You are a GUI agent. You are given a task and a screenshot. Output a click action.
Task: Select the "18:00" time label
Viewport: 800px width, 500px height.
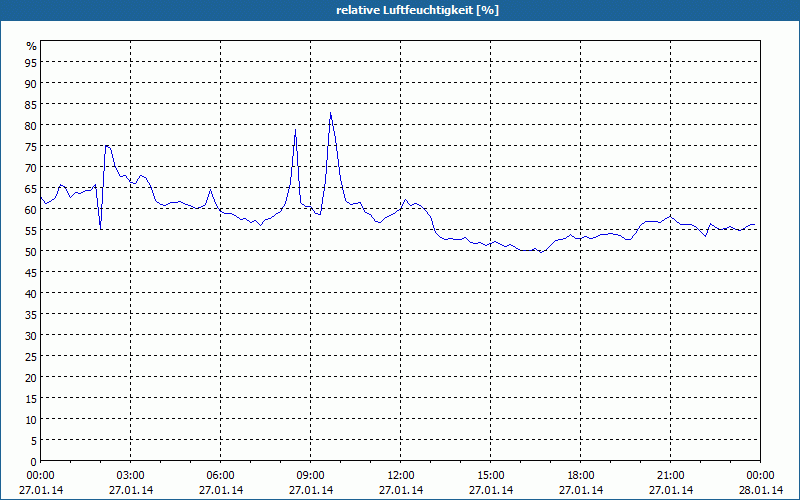click(581, 476)
